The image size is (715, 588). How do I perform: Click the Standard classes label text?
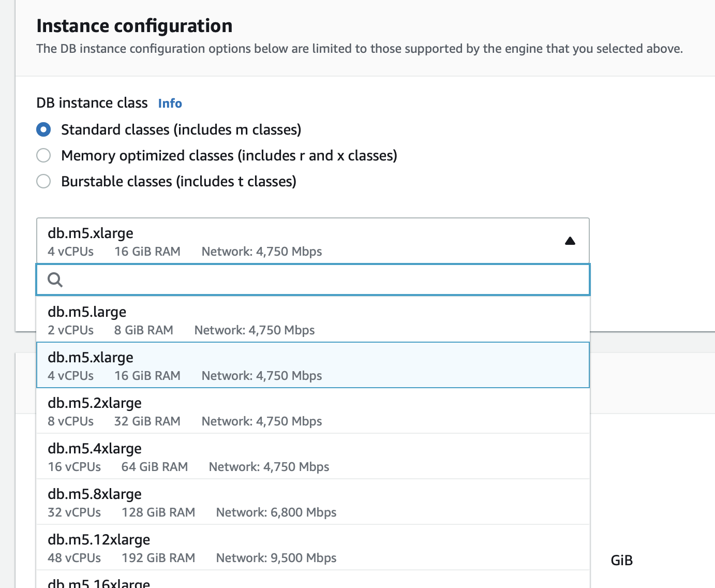point(181,129)
